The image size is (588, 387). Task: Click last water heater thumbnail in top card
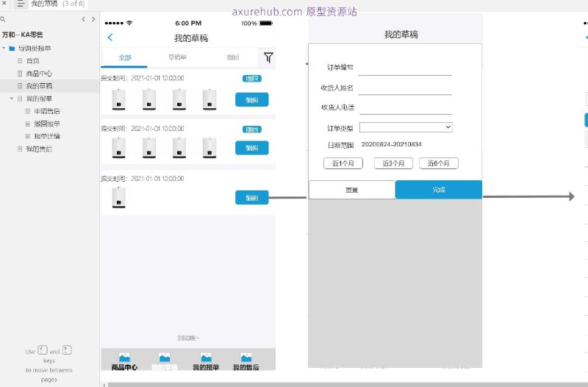(x=209, y=100)
